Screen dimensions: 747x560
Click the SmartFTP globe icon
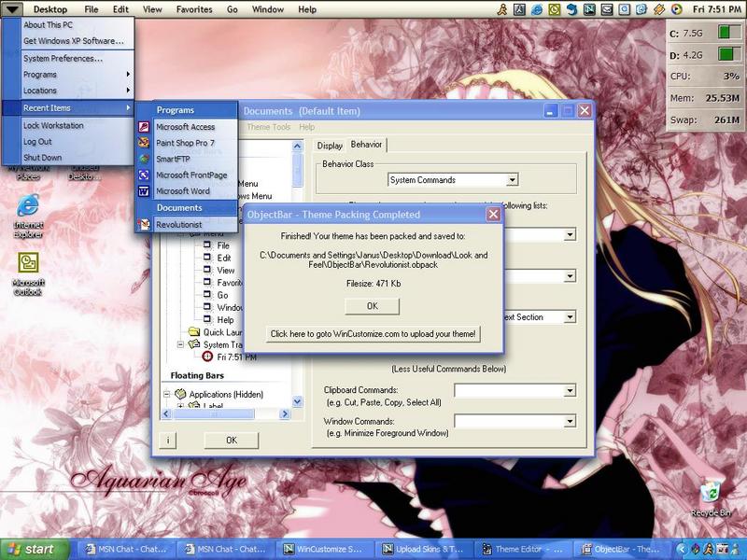click(144, 159)
